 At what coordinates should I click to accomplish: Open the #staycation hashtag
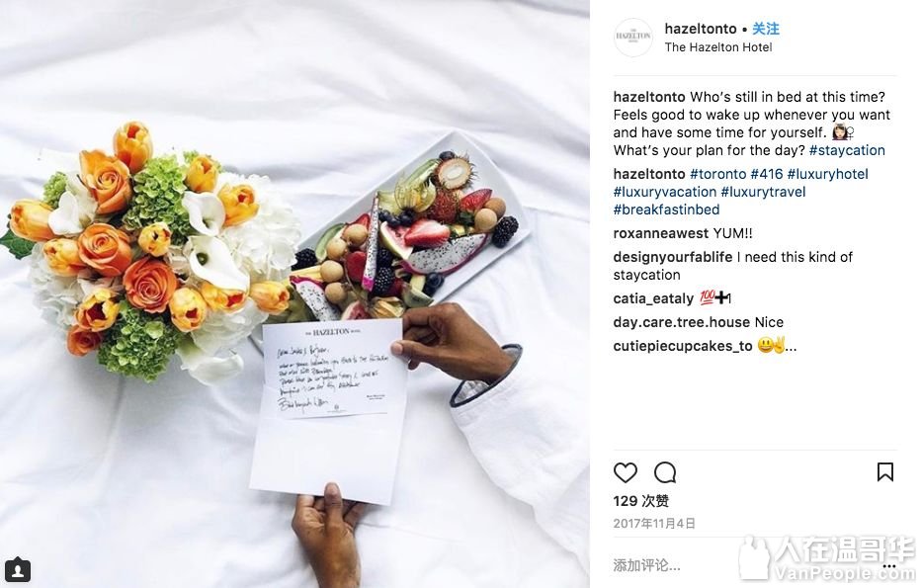(847, 150)
